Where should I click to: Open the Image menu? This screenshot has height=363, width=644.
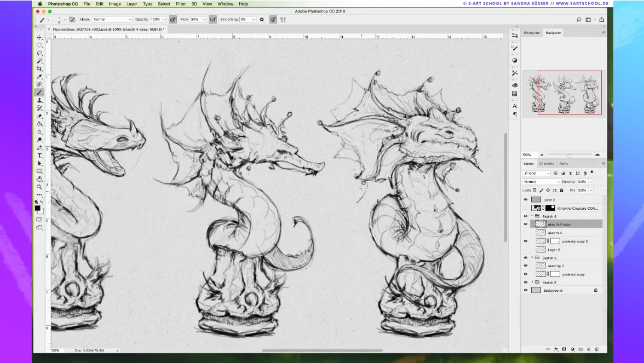tap(114, 4)
